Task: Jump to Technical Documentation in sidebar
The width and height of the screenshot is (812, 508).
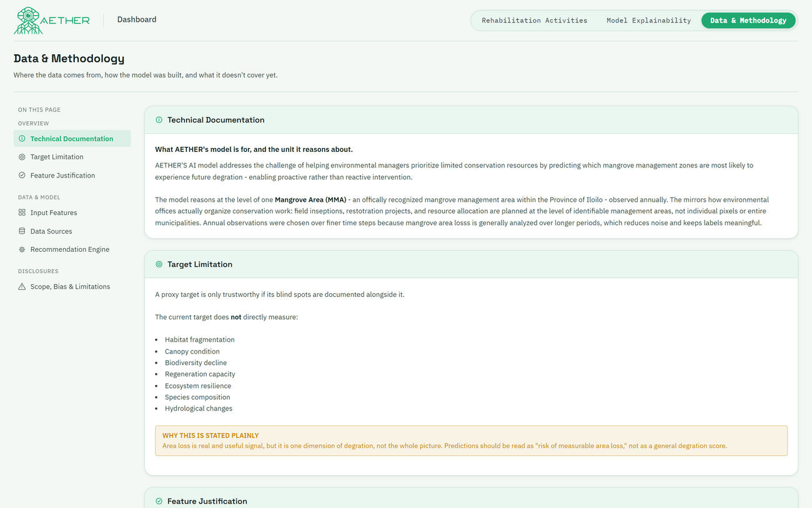Action: pyautogui.click(x=72, y=139)
